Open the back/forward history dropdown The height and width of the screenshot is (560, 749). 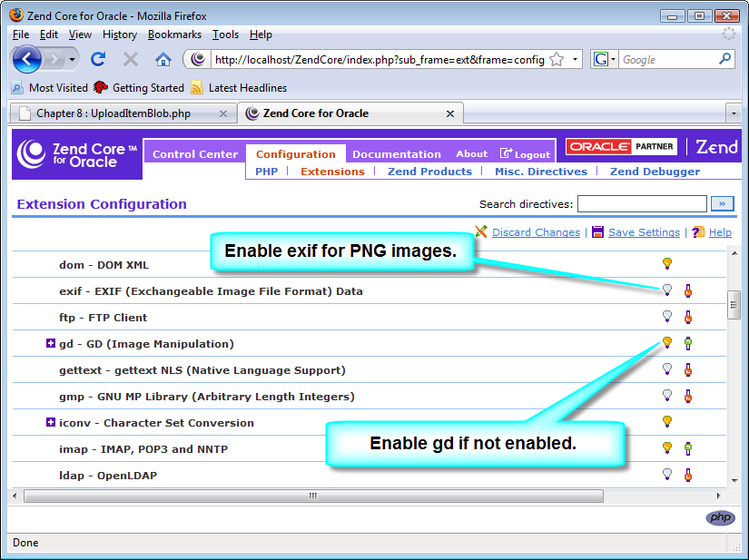(x=72, y=60)
